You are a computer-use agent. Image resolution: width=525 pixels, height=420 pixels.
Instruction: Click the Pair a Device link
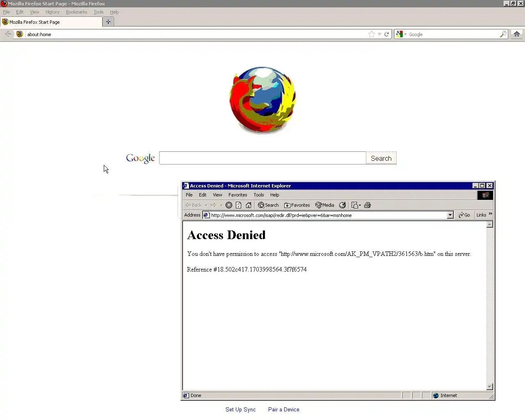pos(284,409)
